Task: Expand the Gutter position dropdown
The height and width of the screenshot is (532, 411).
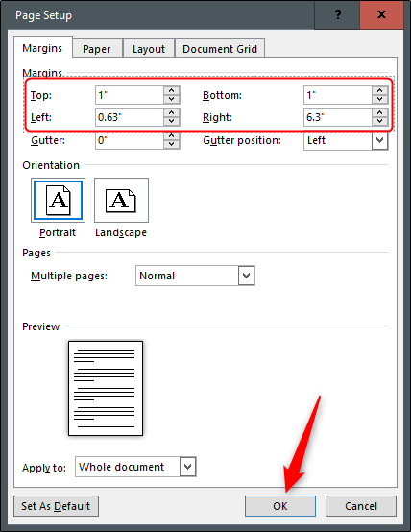Action: click(379, 140)
